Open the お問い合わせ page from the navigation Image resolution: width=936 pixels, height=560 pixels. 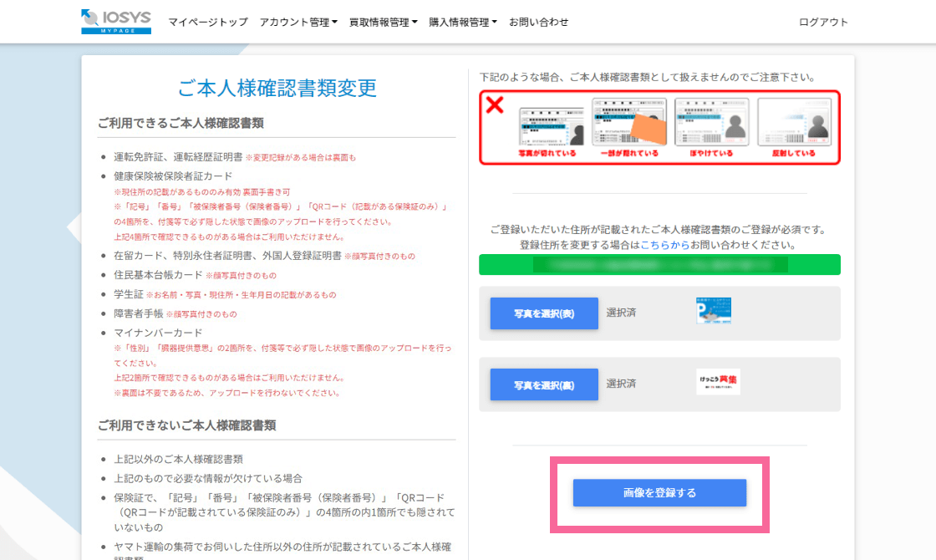(x=539, y=23)
